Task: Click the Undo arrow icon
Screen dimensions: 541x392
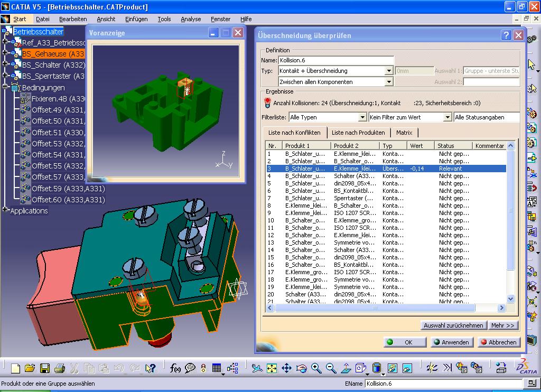Action: click(x=119, y=368)
